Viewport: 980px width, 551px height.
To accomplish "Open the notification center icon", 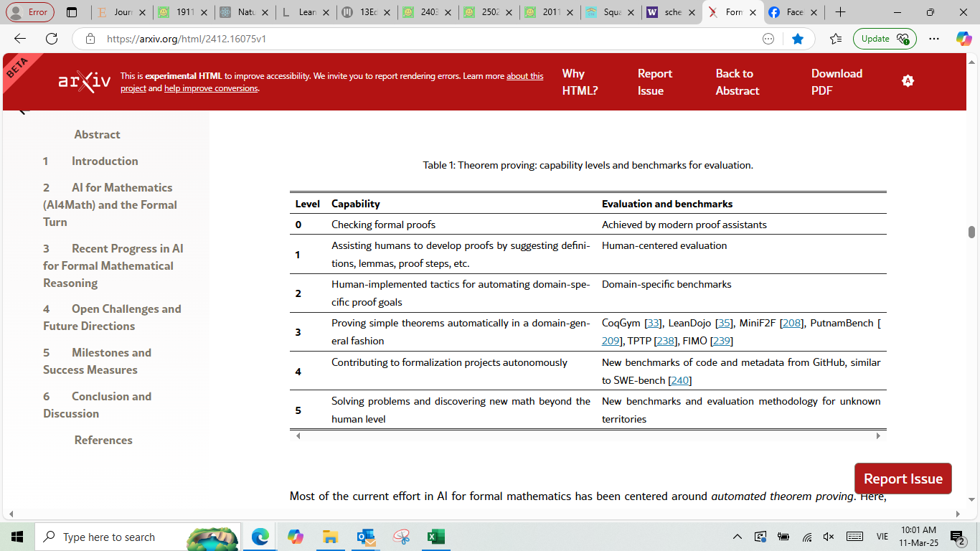I will (x=958, y=537).
